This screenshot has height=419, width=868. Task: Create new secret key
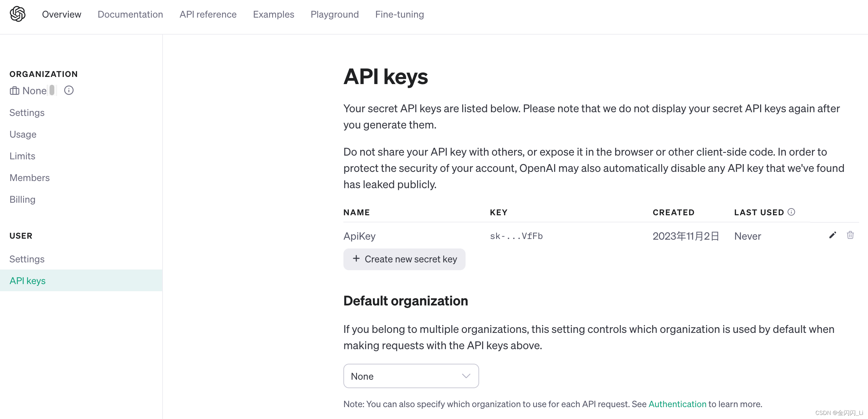(404, 259)
